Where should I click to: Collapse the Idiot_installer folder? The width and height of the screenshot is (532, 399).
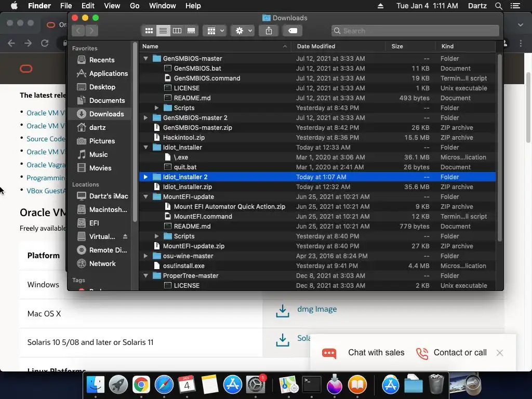pyautogui.click(x=145, y=147)
